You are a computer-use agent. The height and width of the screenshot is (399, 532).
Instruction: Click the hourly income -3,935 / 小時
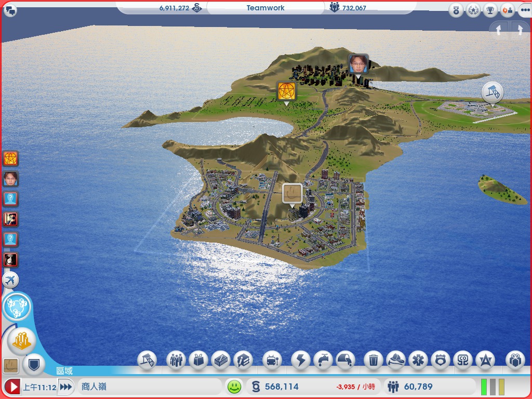tap(355, 387)
